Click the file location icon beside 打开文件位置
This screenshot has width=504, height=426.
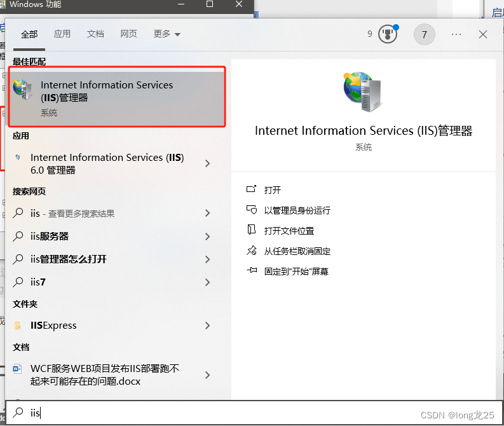tap(251, 230)
